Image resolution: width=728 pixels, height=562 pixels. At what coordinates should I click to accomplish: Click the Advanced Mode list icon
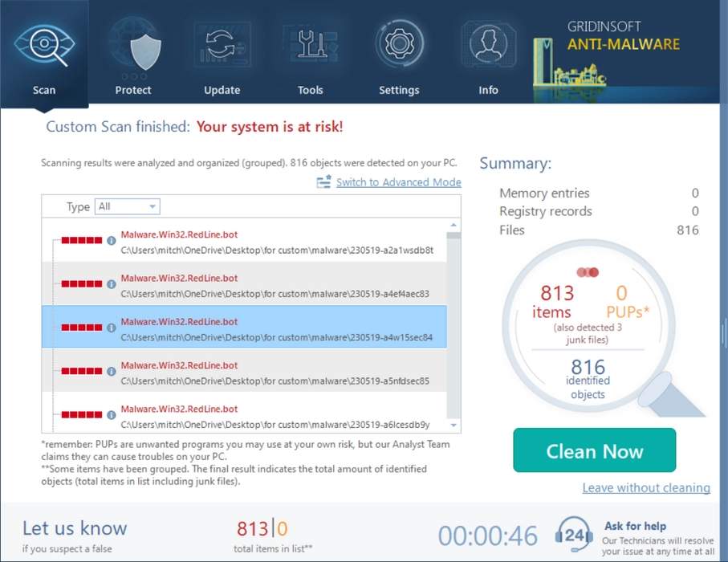[x=323, y=182]
